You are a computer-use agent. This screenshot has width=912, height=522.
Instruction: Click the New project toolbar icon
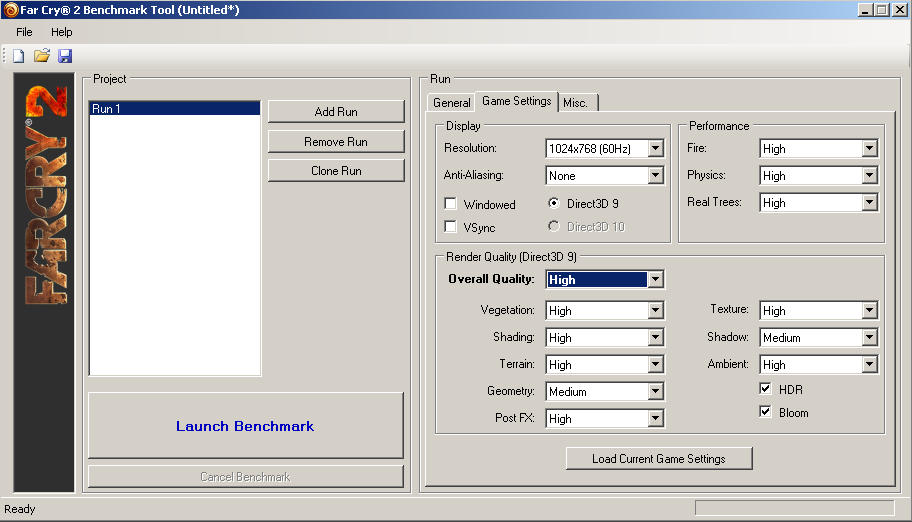click(x=19, y=56)
